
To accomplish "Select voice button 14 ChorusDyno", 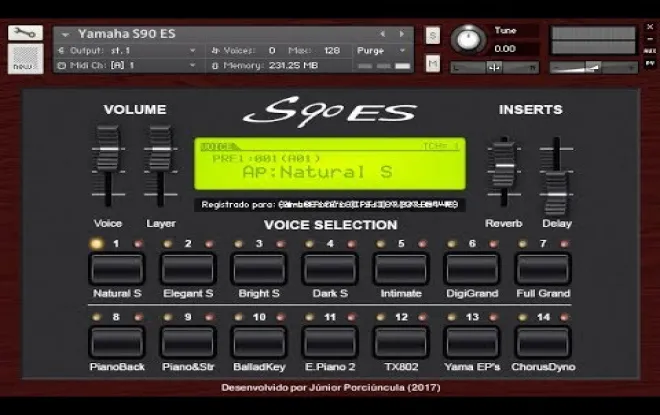I will pyautogui.click(x=543, y=342).
